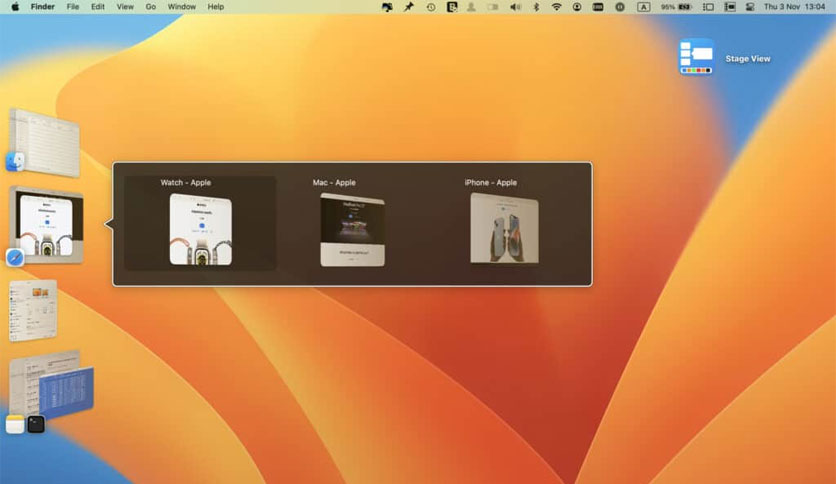Click the Terminal app icon on stage strip
This screenshot has width=836, height=484.
click(x=36, y=424)
